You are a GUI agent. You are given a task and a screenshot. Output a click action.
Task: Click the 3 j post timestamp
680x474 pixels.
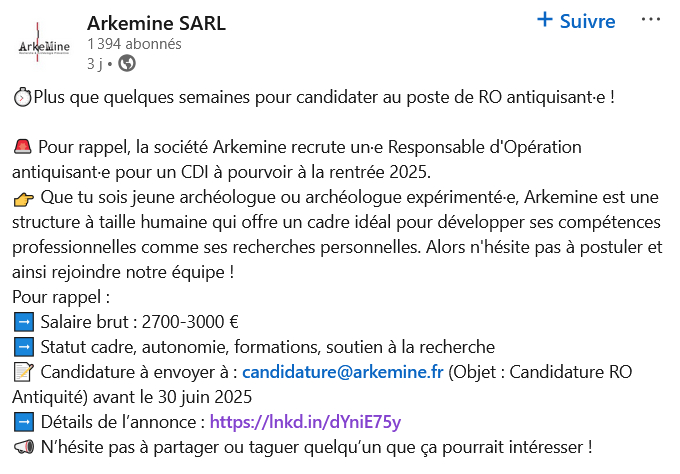pyautogui.click(x=95, y=64)
